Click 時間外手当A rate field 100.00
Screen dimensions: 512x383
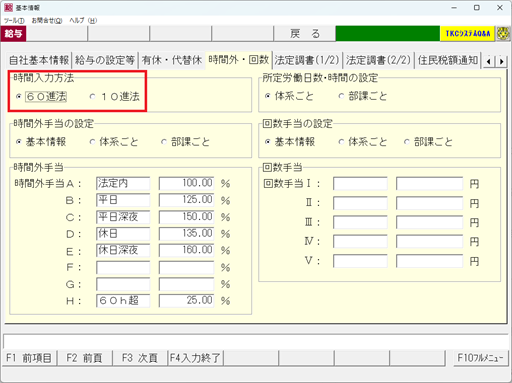click(187, 183)
